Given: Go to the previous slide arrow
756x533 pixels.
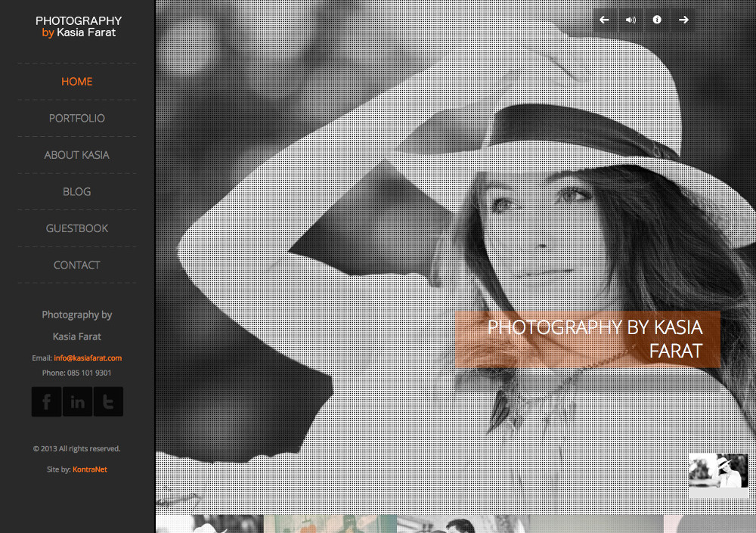Looking at the screenshot, I should pyautogui.click(x=604, y=20).
